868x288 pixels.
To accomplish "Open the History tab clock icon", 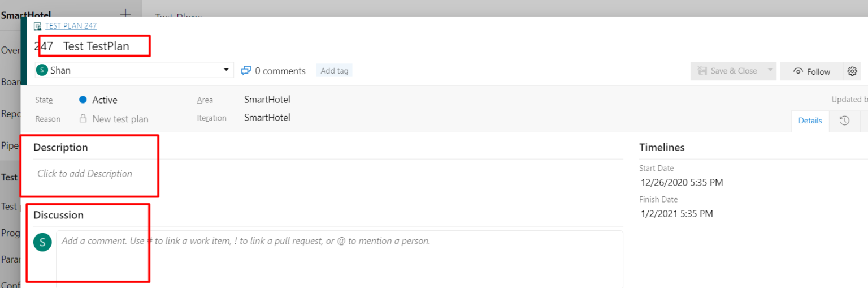I will tap(844, 121).
